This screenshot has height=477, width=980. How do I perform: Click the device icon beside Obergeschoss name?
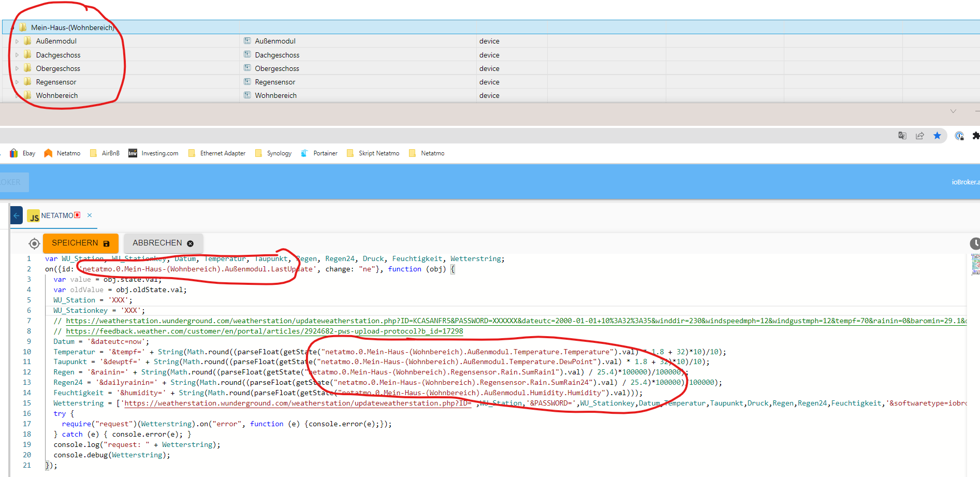(247, 68)
